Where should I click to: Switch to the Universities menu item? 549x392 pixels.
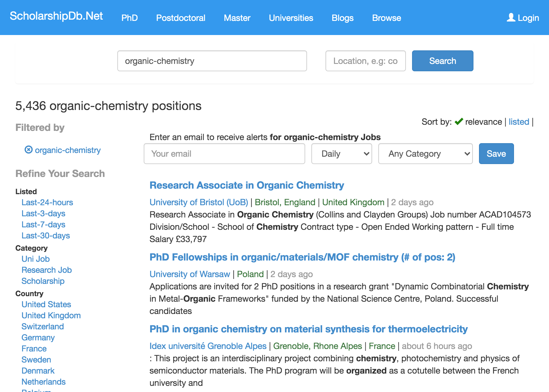point(291,18)
